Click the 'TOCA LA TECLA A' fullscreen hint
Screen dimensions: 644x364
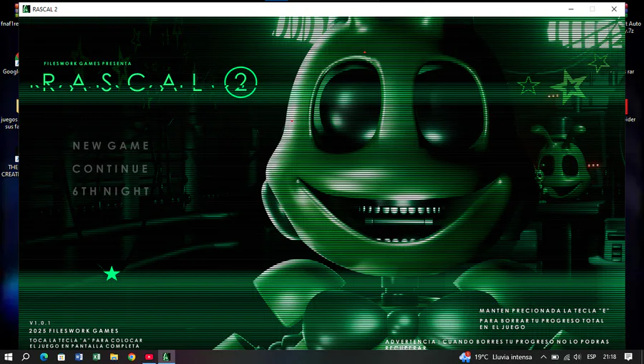coord(87,343)
